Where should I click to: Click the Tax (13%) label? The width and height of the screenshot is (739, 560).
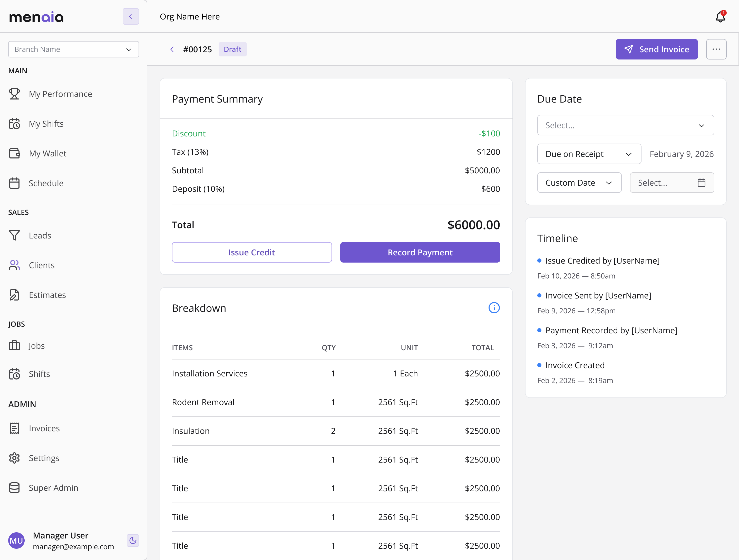(x=190, y=152)
